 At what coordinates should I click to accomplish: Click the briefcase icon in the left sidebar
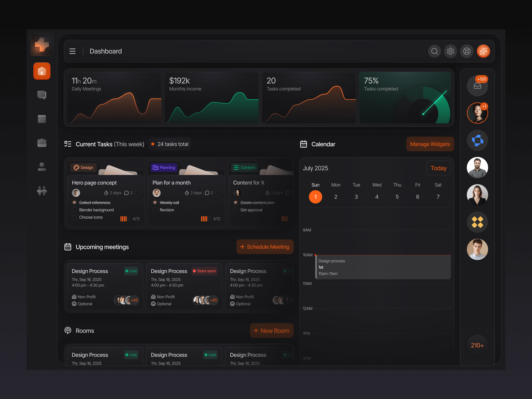coord(42,143)
